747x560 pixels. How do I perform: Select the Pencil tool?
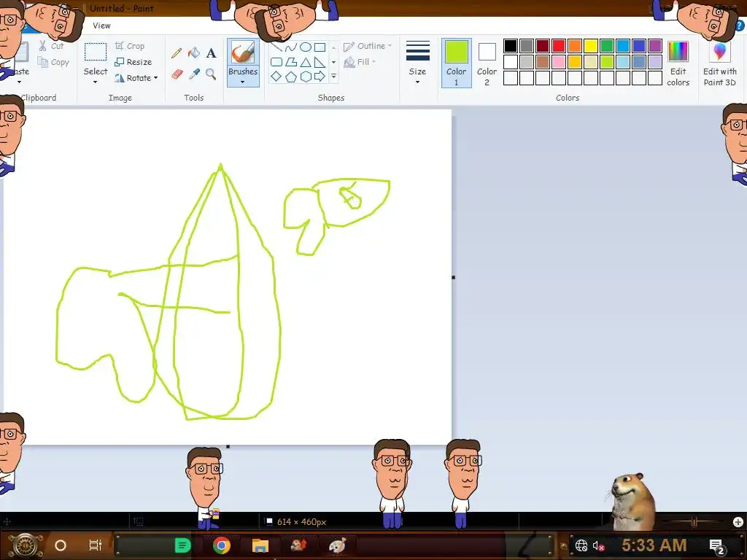(177, 52)
